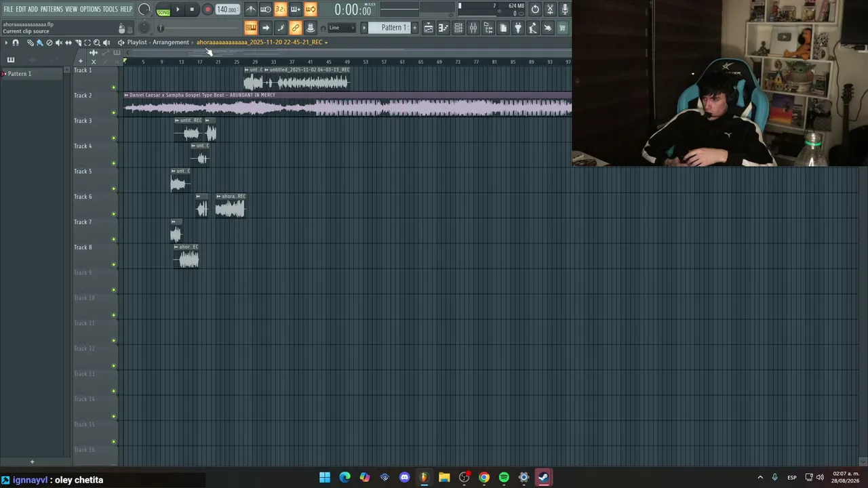Screen dimensions: 868x488
Task: Open the EDIT menu
Action: [x=21, y=9]
